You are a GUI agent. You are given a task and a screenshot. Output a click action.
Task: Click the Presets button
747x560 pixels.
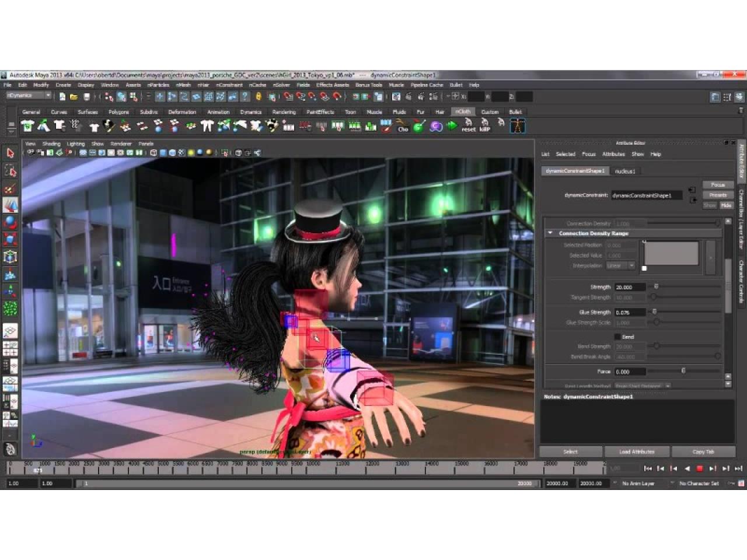[x=718, y=195]
